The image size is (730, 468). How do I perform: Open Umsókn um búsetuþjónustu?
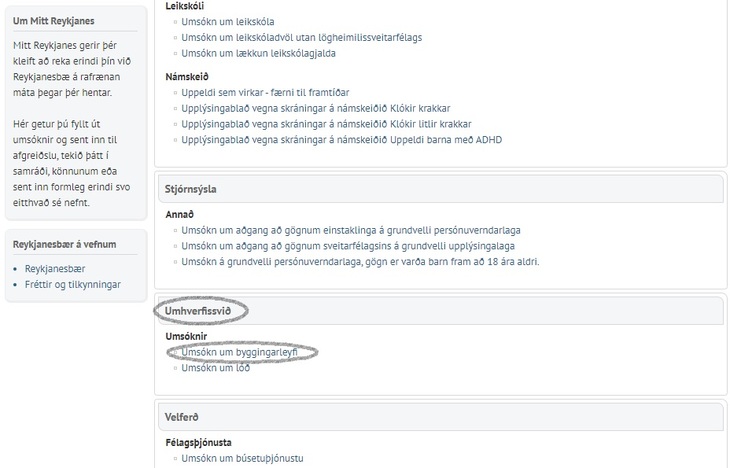point(242,459)
